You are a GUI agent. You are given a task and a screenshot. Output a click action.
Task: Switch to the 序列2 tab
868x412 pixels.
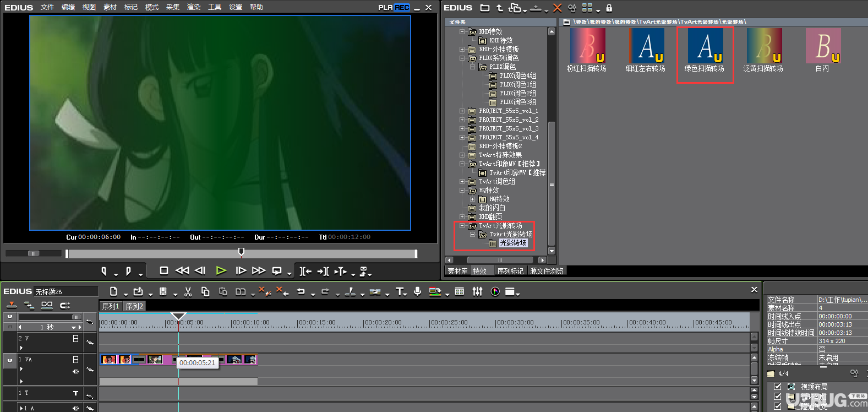[x=134, y=306]
